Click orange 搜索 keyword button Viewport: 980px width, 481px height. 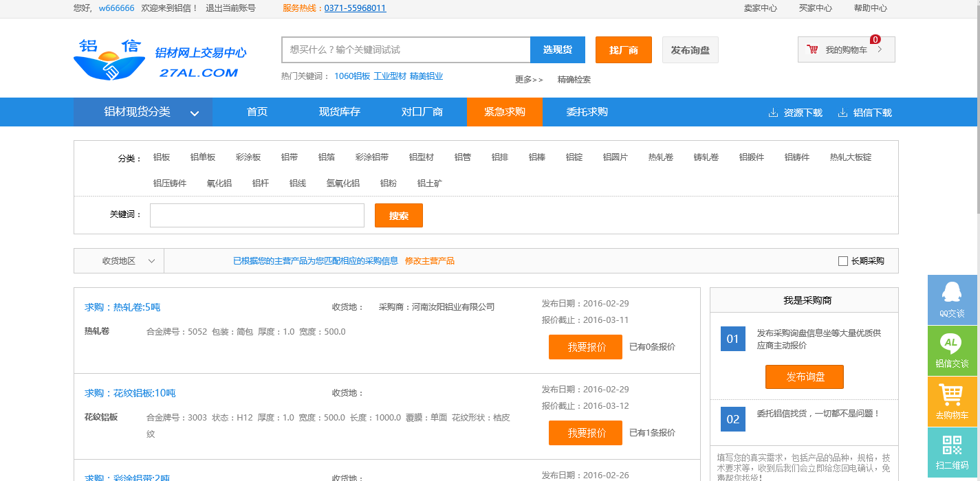[399, 215]
